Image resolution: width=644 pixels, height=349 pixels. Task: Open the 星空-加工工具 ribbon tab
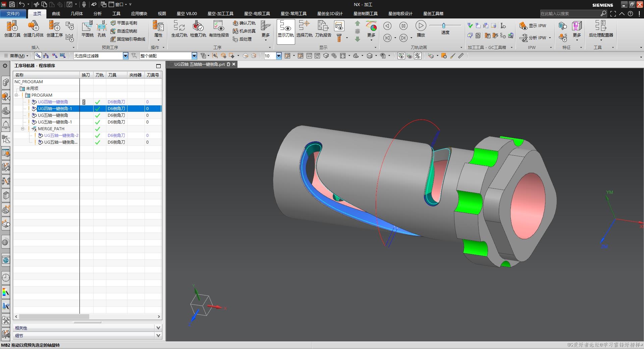pos(220,13)
